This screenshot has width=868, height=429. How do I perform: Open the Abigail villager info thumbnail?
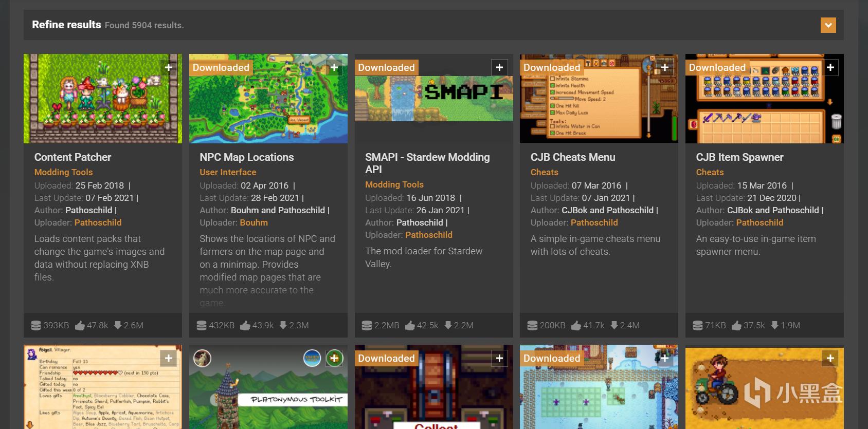click(x=103, y=387)
